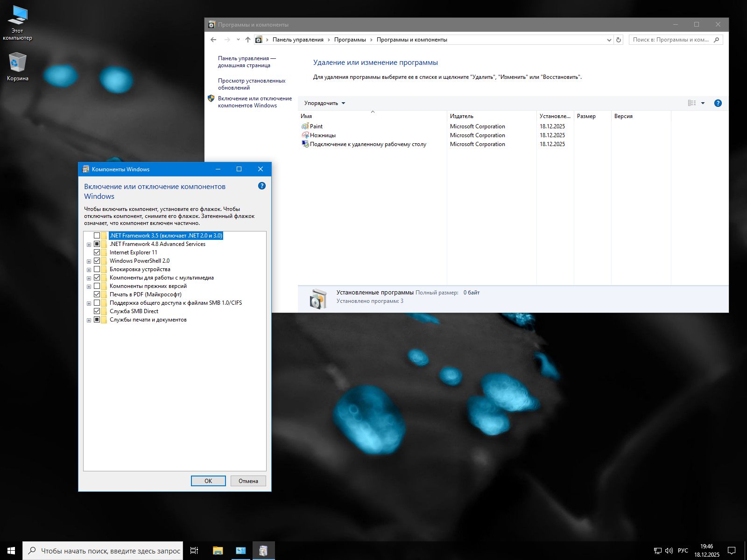Screen dimensions: 747x560
Task: Select Подключение к удаленному рабочему столу icon
Action: point(306,144)
